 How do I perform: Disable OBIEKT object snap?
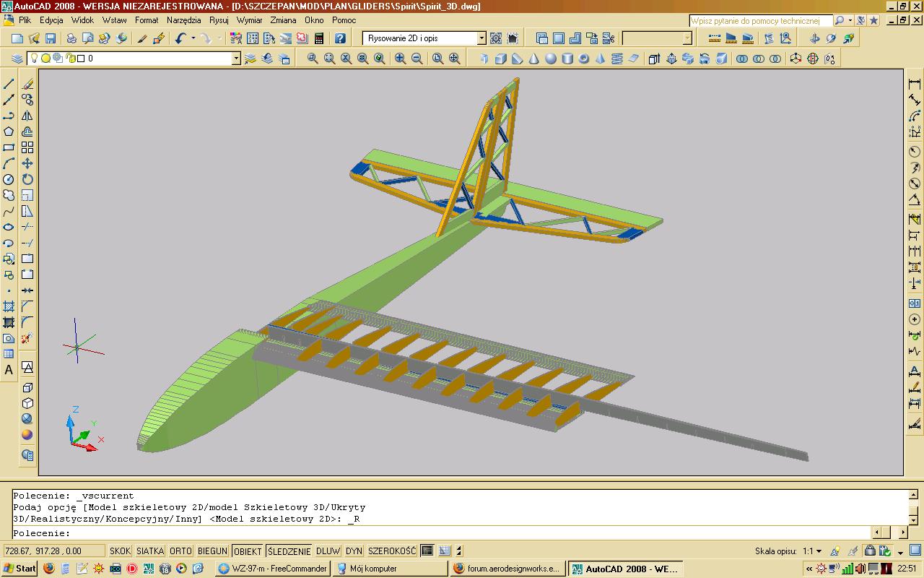[x=248, y=551]
